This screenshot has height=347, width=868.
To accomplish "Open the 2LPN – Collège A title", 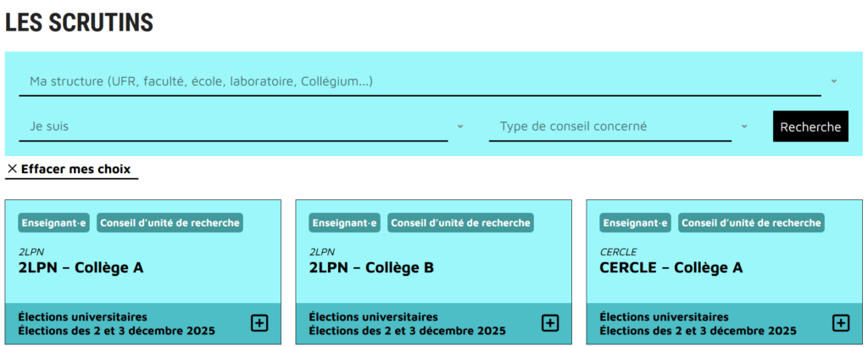I will [81, 268].
